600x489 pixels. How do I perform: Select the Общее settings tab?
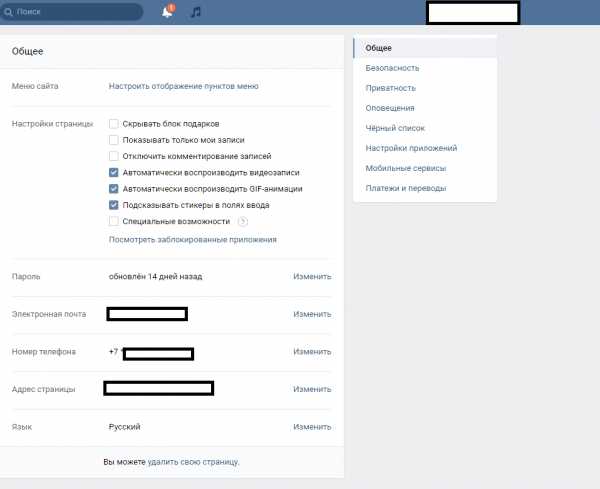tap(425, 48)
